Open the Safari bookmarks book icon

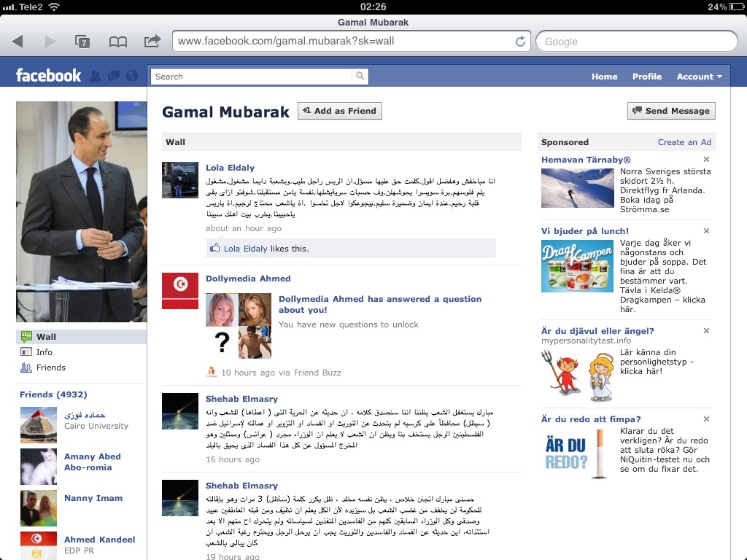117,42
